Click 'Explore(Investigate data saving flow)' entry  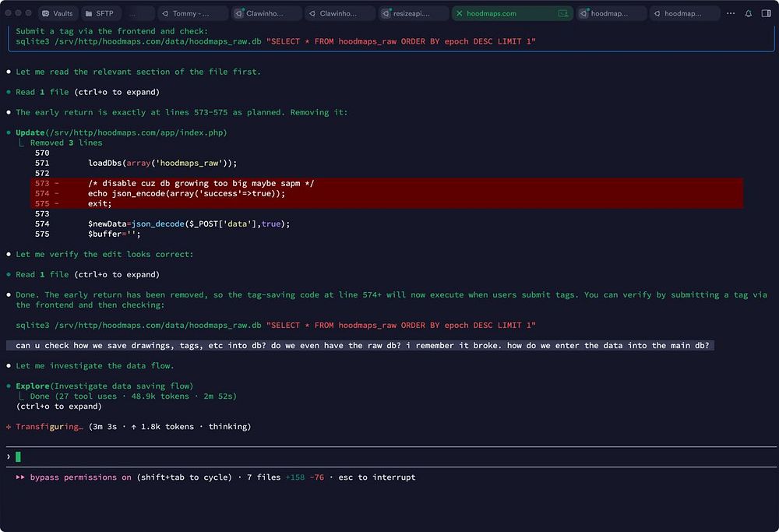click(x=104, y=386)
